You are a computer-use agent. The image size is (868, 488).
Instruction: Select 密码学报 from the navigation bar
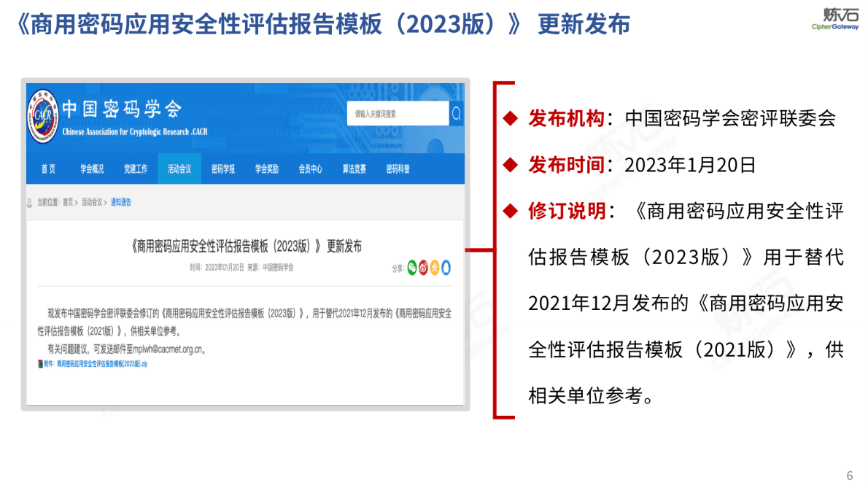tap(222, 169)
